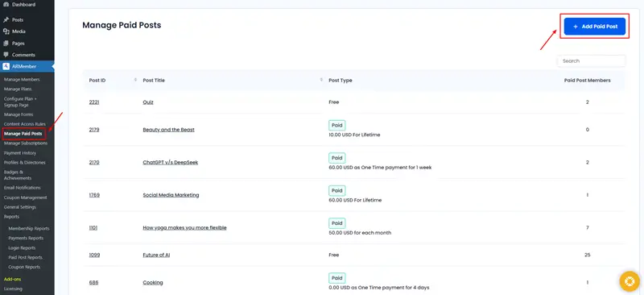Viewport: 644px width, 295px height.
Task: Sort by Post Title column arrows
Action: click(321, 81)
